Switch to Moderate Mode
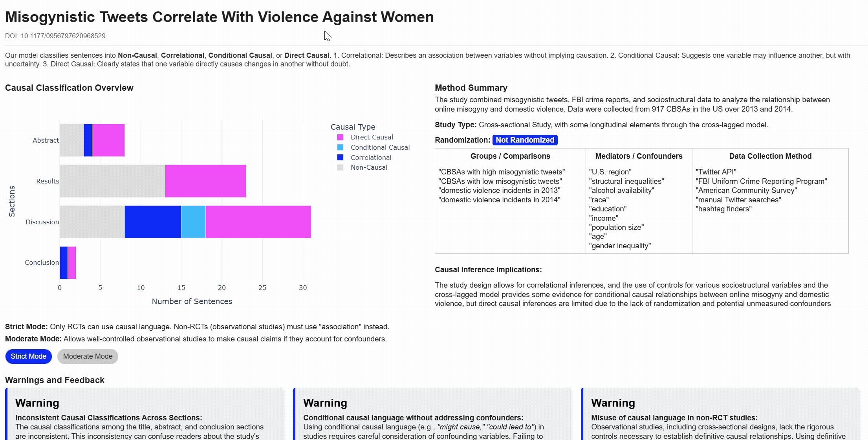 coord(88,356)
